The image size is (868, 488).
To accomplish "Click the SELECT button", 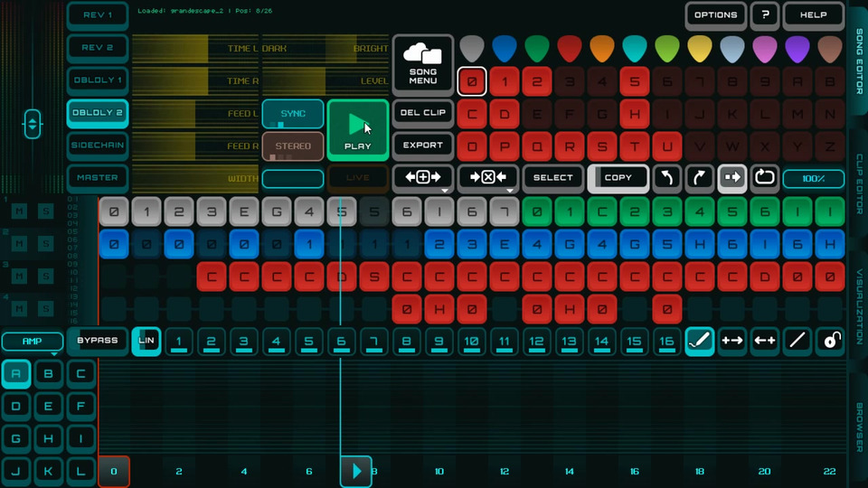I will click(553, 178).
